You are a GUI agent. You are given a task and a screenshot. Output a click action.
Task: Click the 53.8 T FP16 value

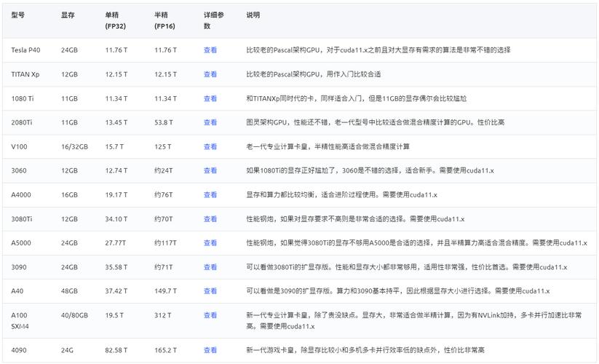click(164, 122)
